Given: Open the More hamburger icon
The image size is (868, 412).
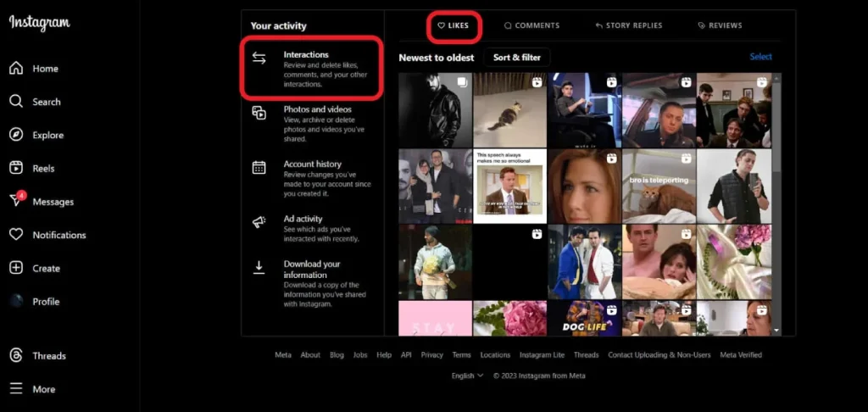Looking at the screenshot, I should [17, 389].
